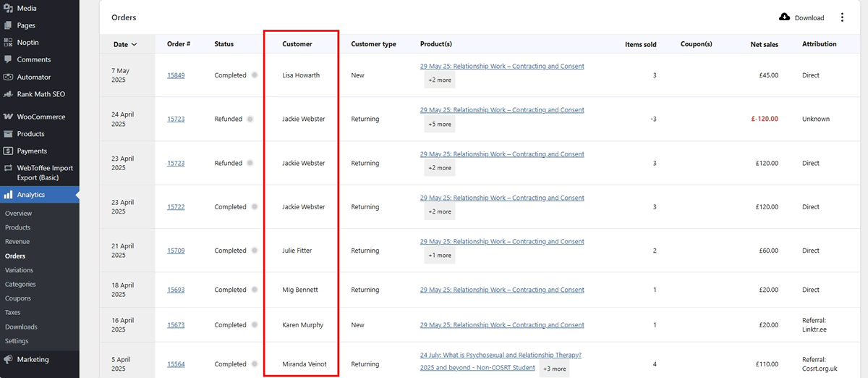
Task: Go to Analytics Categories submenu
Action: coord(20,285)
